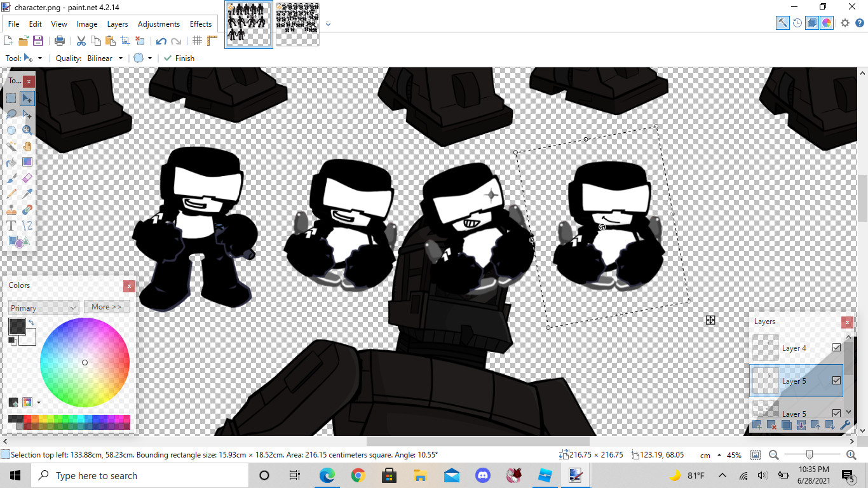The image size is (868, 488).
Task: Activate the Text tool
Action: click(11, 226)
